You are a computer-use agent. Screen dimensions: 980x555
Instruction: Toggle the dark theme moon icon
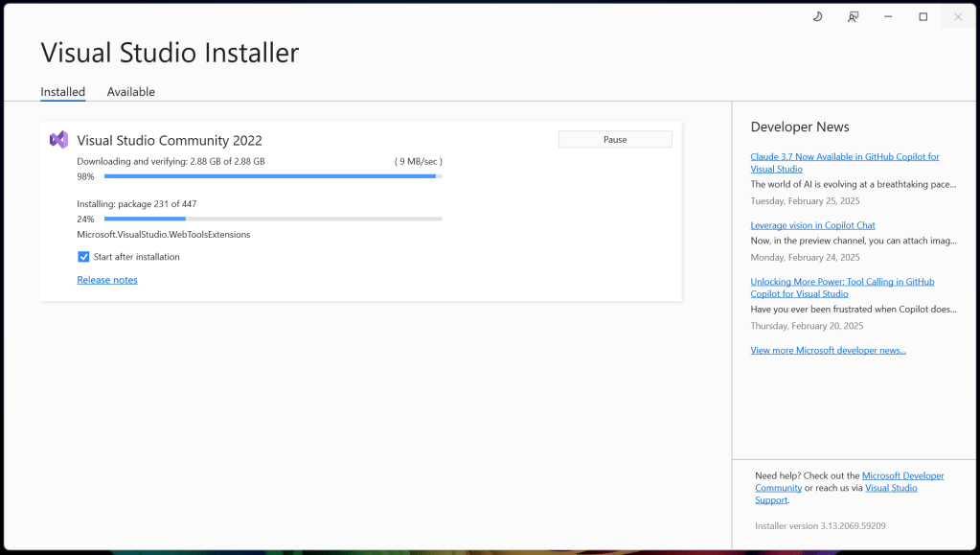pos(817,16)
